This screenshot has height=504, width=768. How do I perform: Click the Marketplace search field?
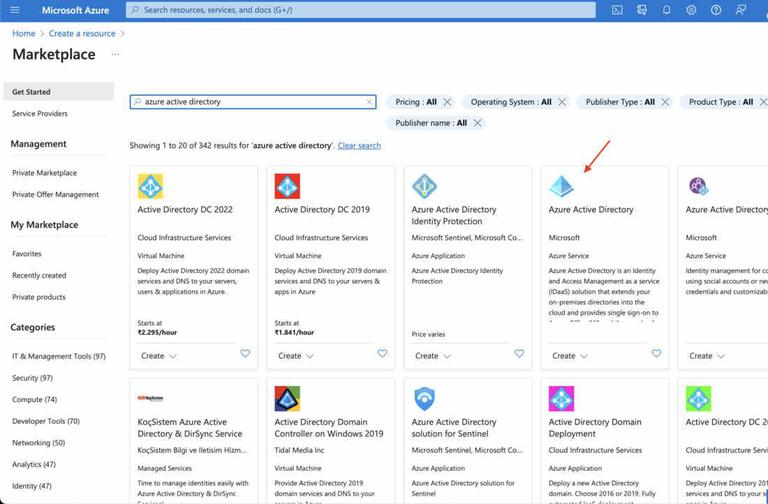[253, 102]
